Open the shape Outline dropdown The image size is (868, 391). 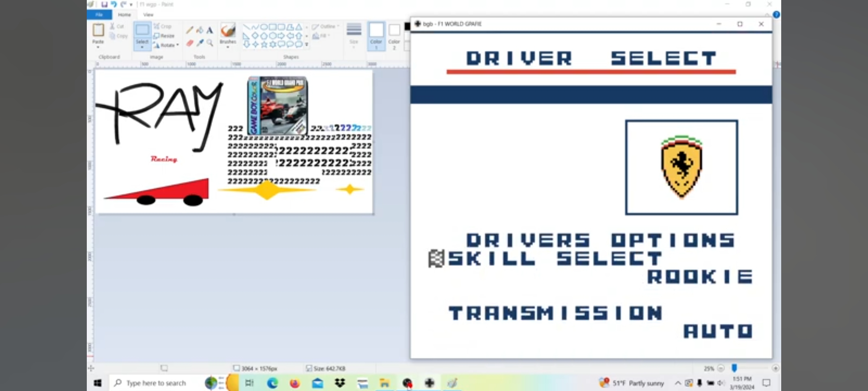325,26
